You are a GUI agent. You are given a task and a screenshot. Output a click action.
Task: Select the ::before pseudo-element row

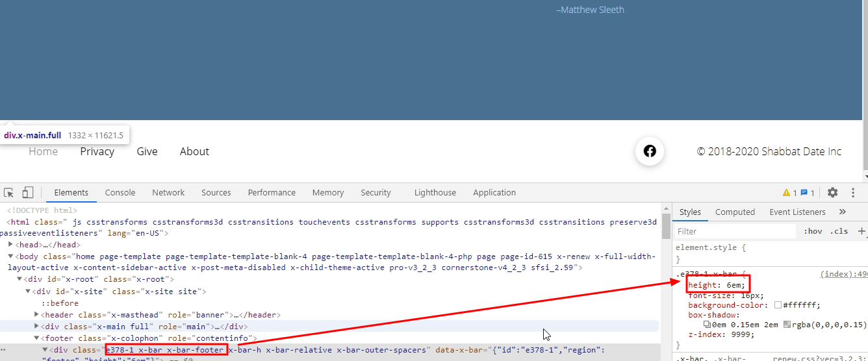click(x=60, y=303)
